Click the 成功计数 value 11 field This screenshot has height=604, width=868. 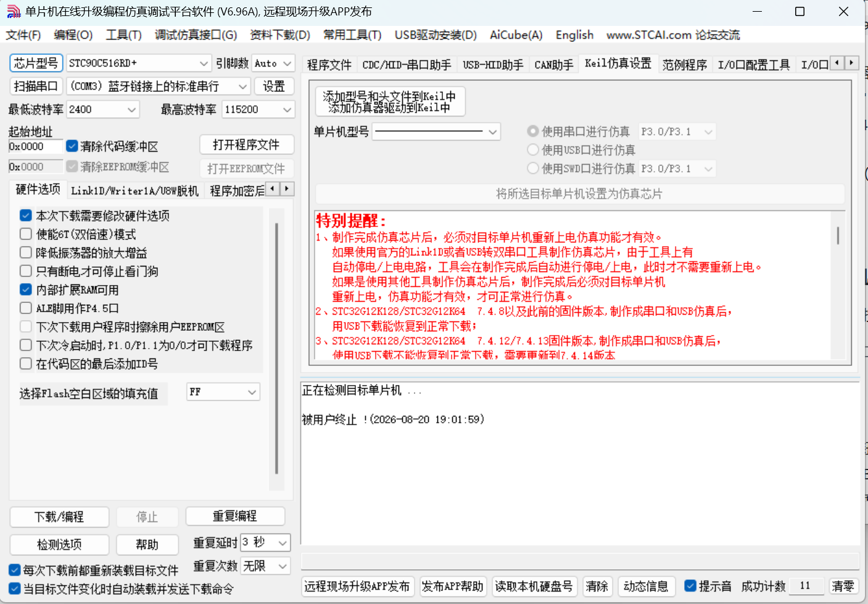click(805, 586)
